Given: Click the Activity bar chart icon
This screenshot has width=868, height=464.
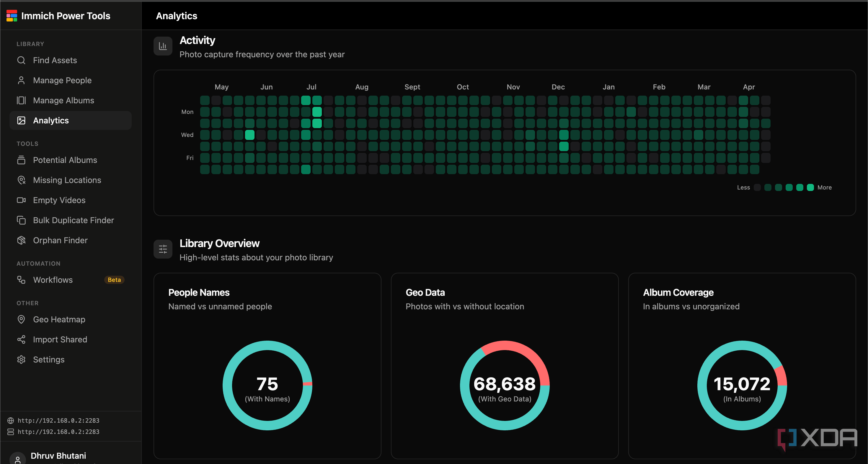Looking at the screenshot, I should pos(163,46).
